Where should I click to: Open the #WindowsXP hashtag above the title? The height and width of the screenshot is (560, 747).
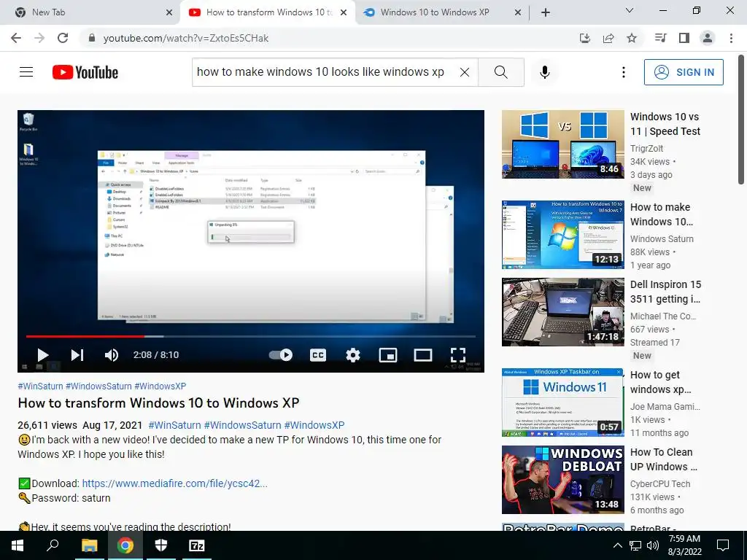pyautogui.click(x=160, y=386)
